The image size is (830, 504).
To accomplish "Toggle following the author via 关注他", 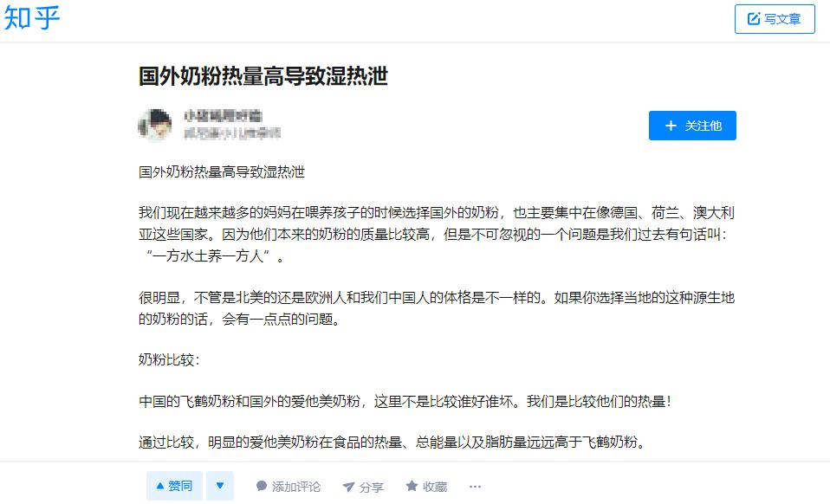I will [x=691, y=125].
